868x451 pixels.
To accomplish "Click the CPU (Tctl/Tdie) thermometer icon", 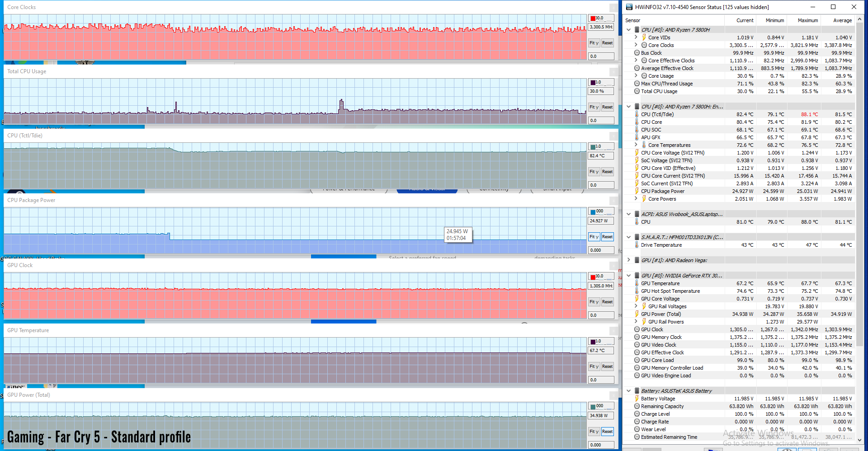I will 637,114.
